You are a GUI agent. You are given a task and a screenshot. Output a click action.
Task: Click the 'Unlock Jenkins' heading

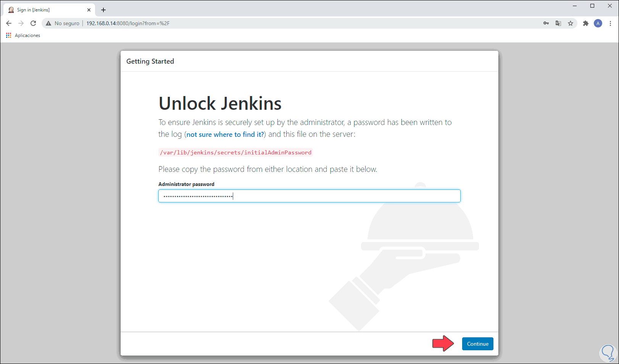(220, 103)
